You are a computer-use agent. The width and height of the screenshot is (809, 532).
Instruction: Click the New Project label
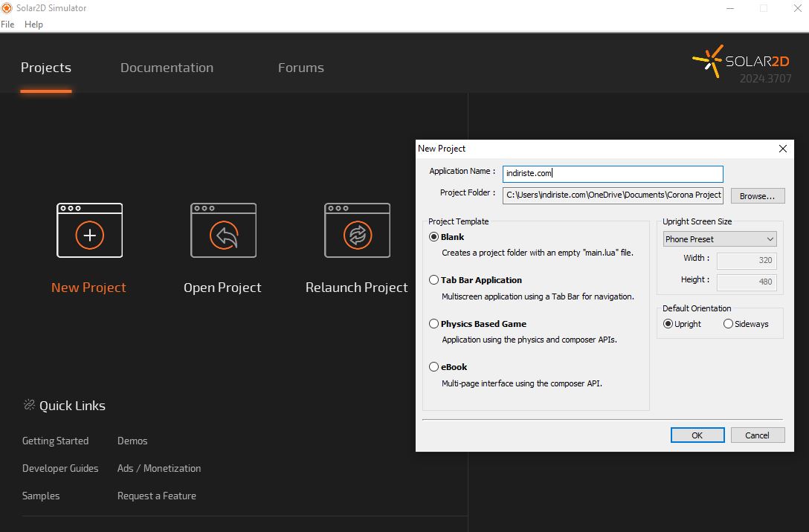[88, 288]
